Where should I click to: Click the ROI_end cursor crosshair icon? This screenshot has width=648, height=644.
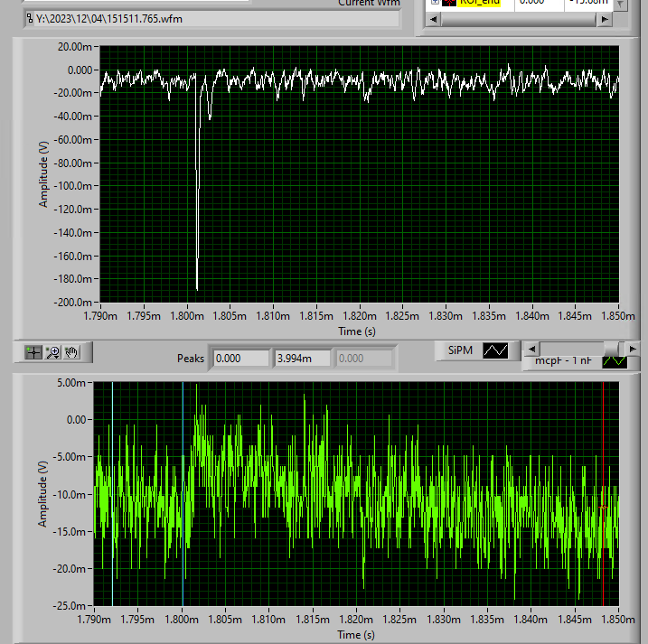[x=449, y=3]
